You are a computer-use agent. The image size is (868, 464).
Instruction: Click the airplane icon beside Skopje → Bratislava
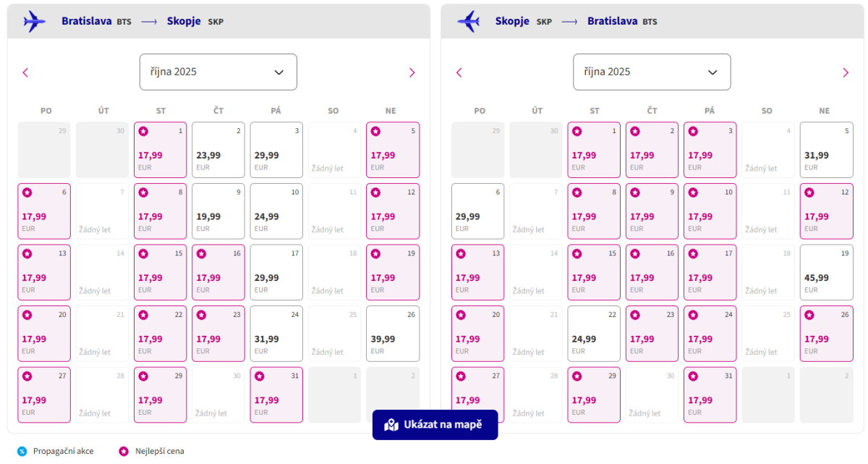(x=468, y=22)
